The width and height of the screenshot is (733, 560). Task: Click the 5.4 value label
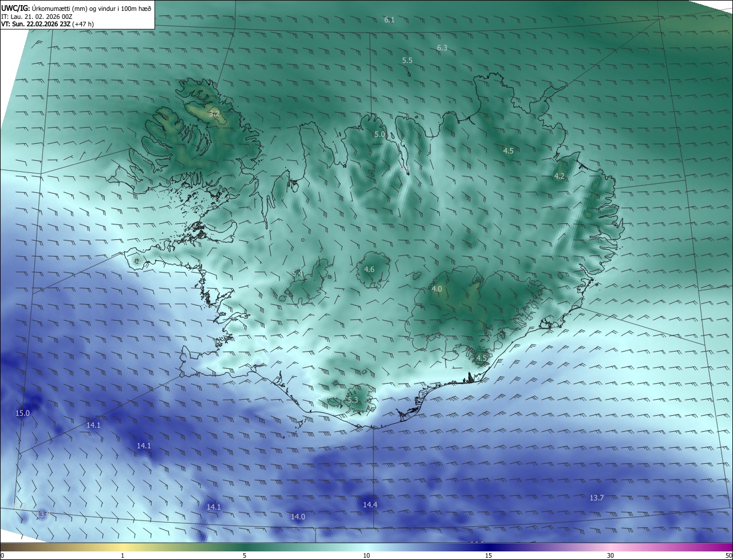297,274
